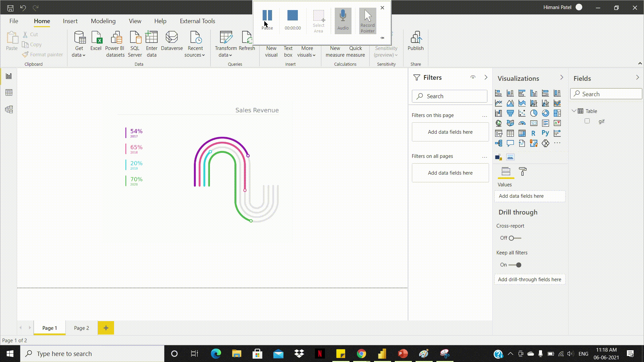Image resolution: width=644 pixels, height=362 pixels.
Task: Tick the gif field checkbox
Action: tap(587, 121)
